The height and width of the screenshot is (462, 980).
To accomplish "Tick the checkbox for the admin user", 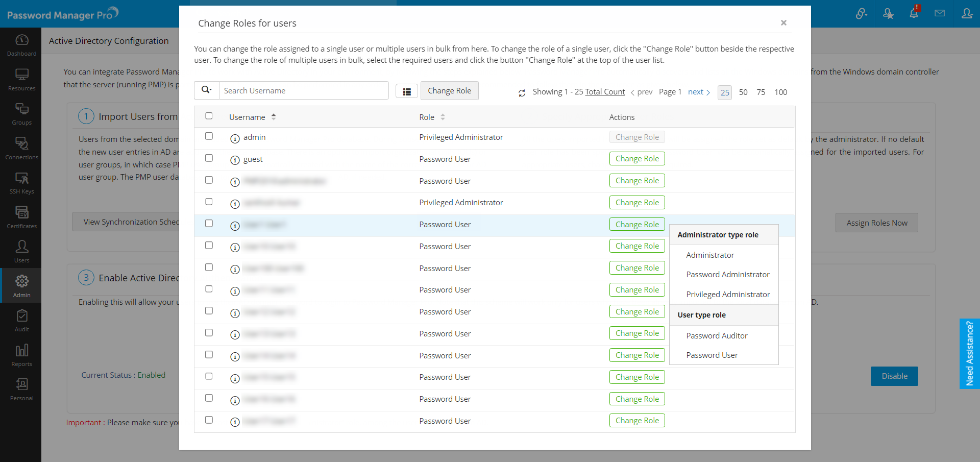I will click(209, 136).
